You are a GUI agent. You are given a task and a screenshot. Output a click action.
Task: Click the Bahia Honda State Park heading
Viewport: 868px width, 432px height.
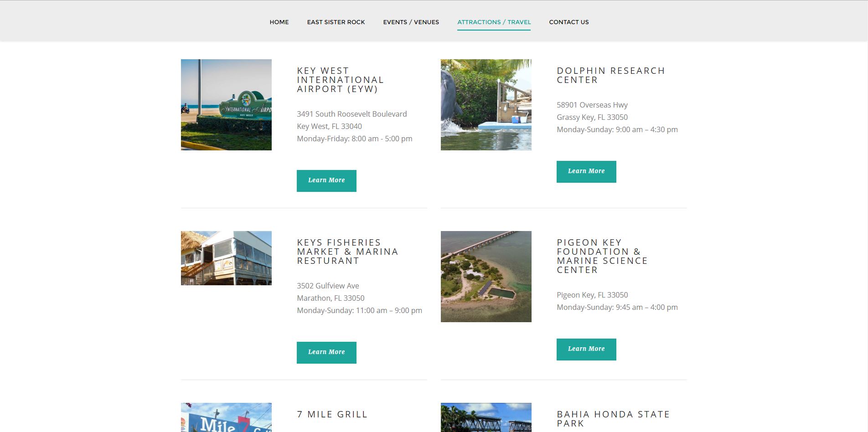613,418
